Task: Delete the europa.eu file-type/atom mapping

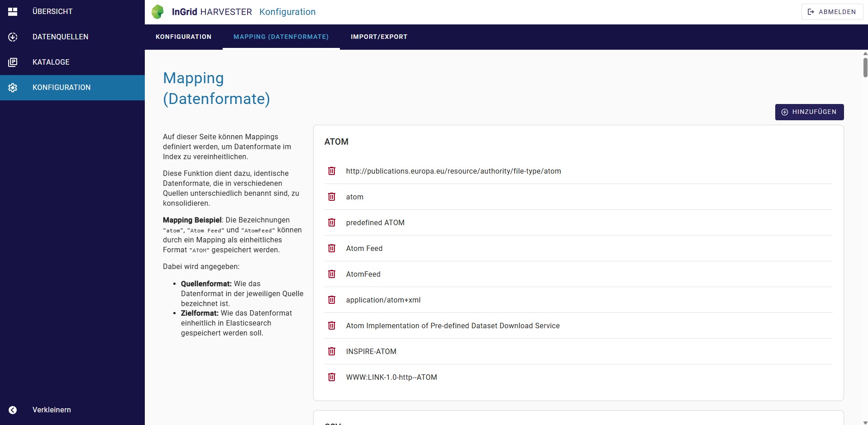Action: 332,171
